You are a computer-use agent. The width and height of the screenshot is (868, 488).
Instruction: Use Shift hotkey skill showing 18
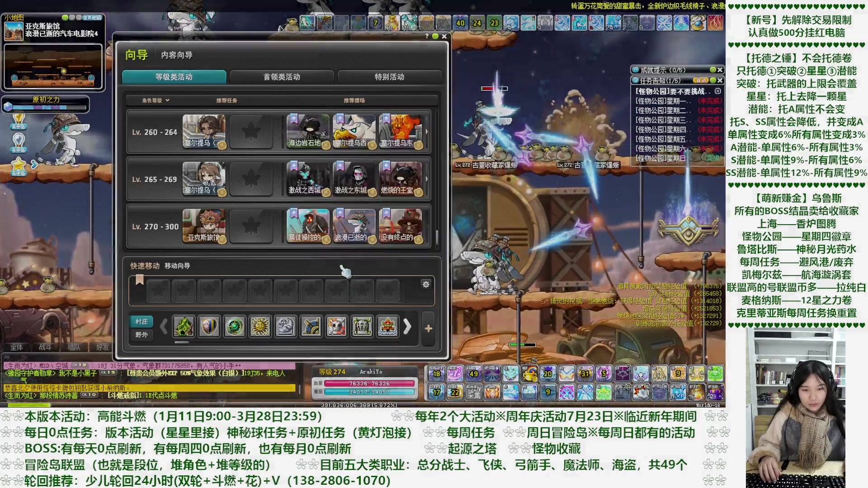click(436, 373)
